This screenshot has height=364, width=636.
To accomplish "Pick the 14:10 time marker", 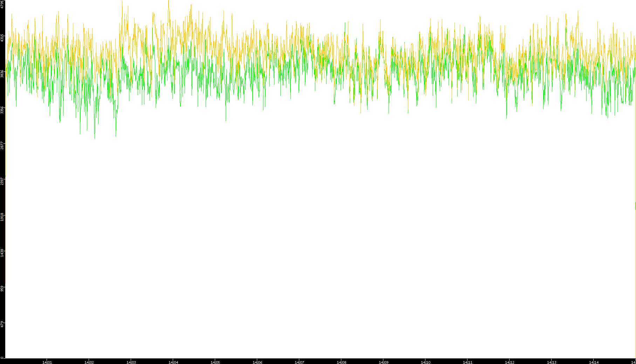I will click(425, 362).
